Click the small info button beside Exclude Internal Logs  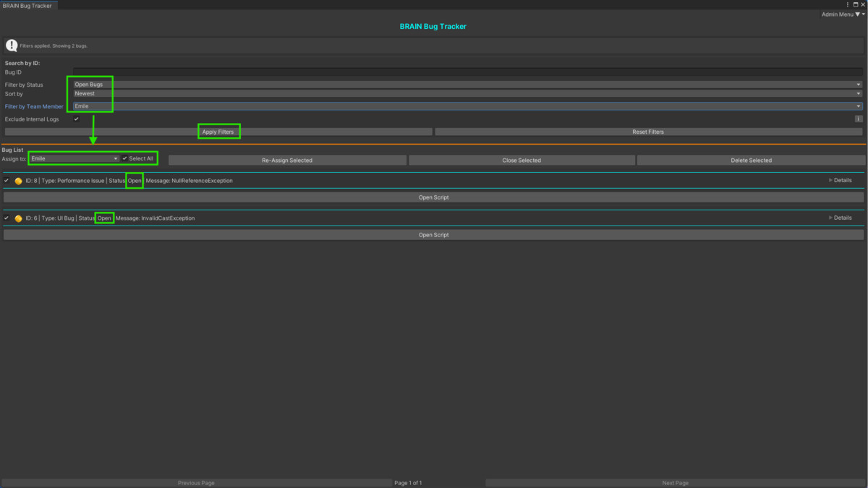(x=859, y=119)
